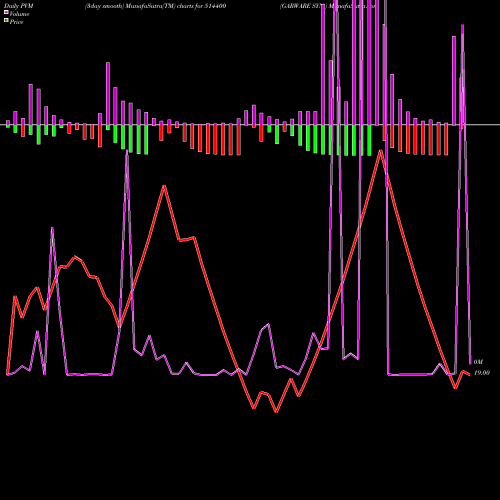This screenshot has width=500, height=500.
Task: Click the '(3day smooth) MunafaSutra(TM) charts for 514400' heading
Action: 155,6
